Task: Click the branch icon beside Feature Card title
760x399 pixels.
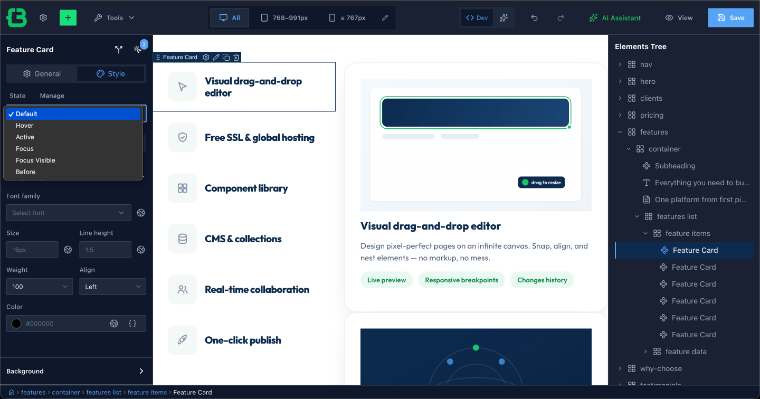Action: 119,49
